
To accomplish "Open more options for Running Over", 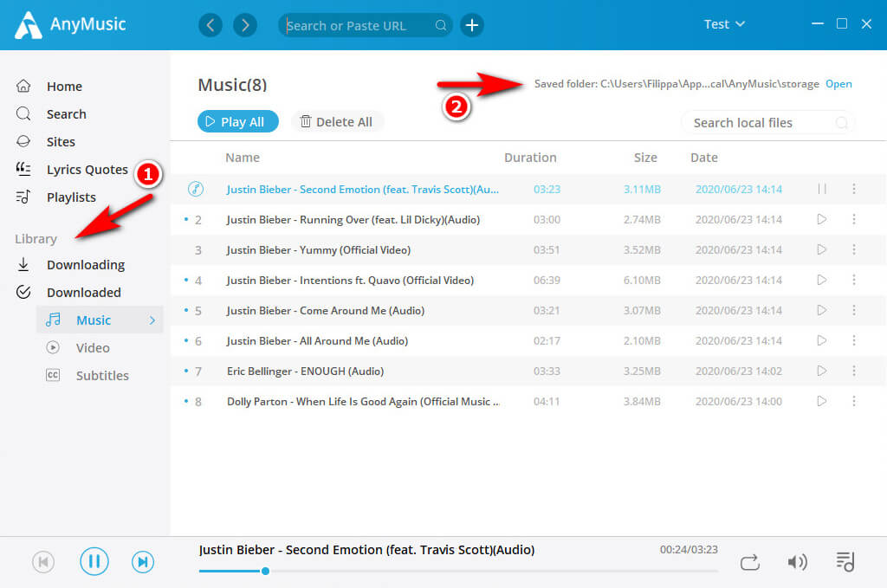I will (853, 219).
